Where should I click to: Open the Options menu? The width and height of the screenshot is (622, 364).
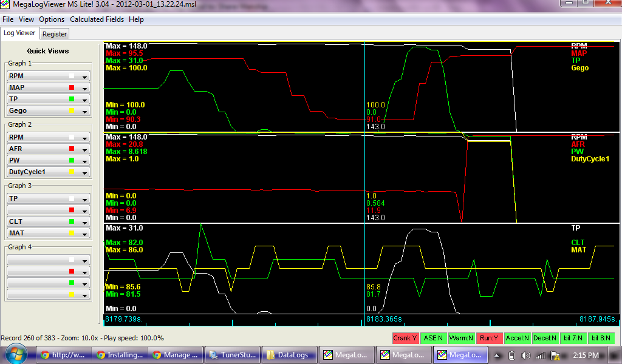click(x=52, y=19)
